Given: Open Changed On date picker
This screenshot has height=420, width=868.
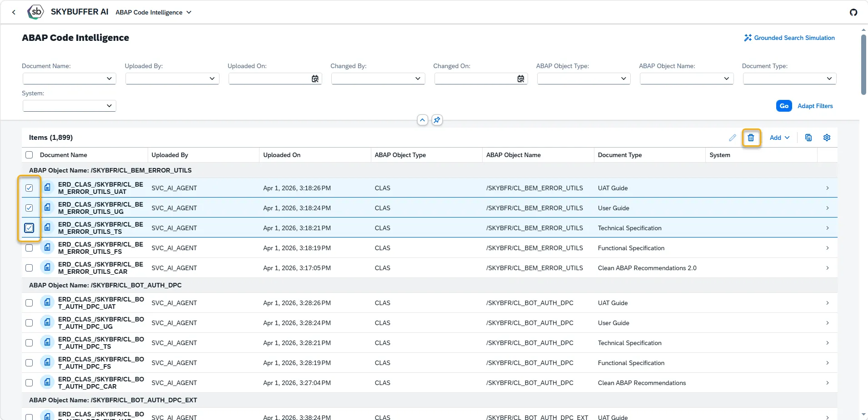Looking at the screenshot, I should (x=521, y=79).
